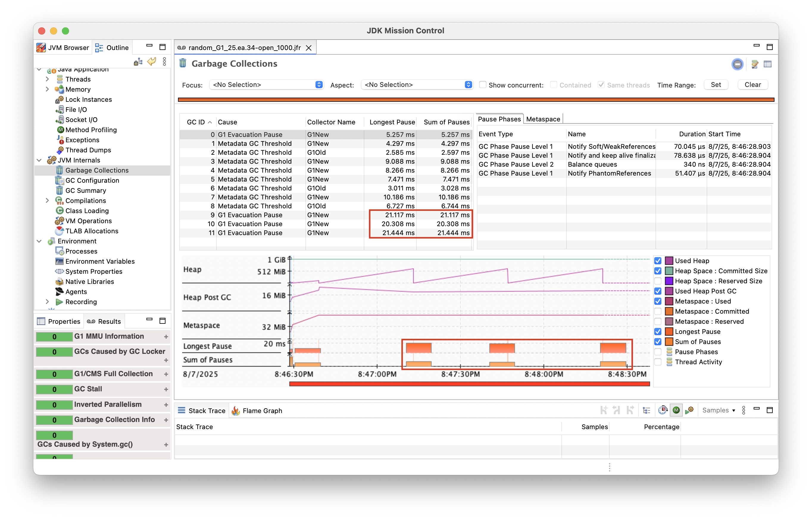Click the Metaspace : Used color swatch
This screenshot has height=519, width=812.
(669, 301)
